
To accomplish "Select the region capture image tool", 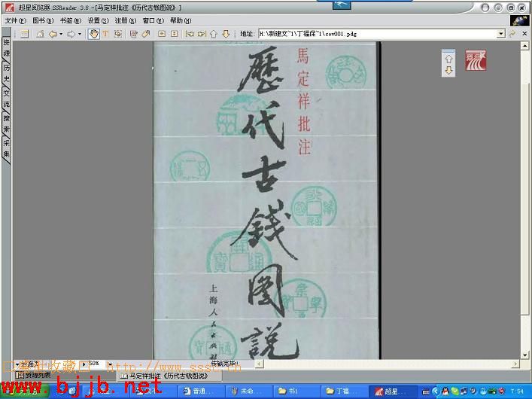I will 117,34.
